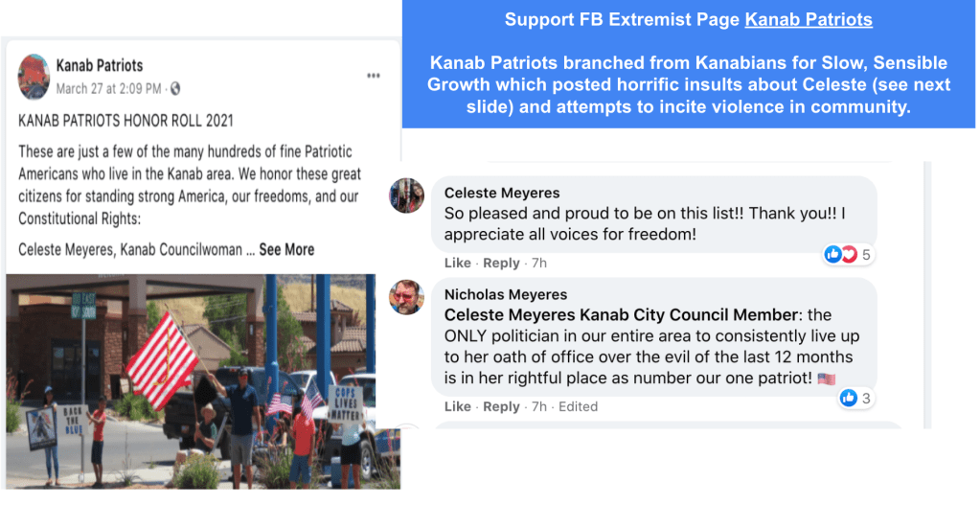Open the March 27 at 2:09 PM timestamp
Image resolution: width=980 pixels, height=528 pixels.
[109, 89]
